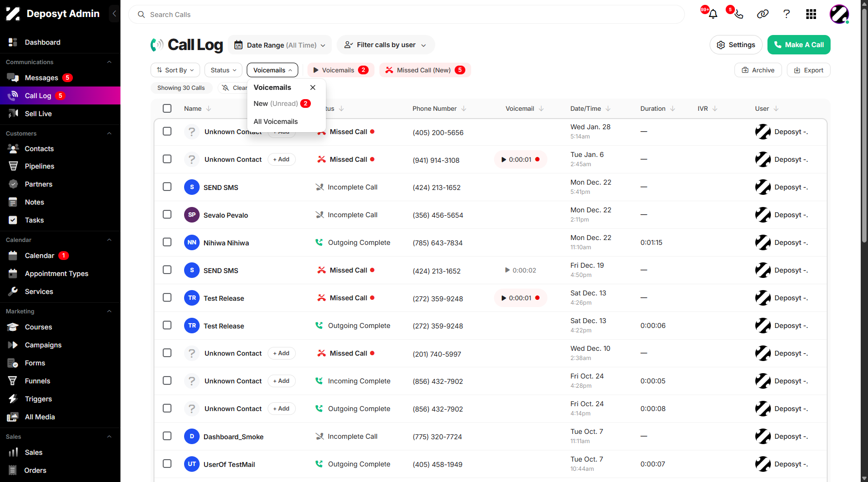
Task: Open the help question mark icon
Action: point(786,14)
